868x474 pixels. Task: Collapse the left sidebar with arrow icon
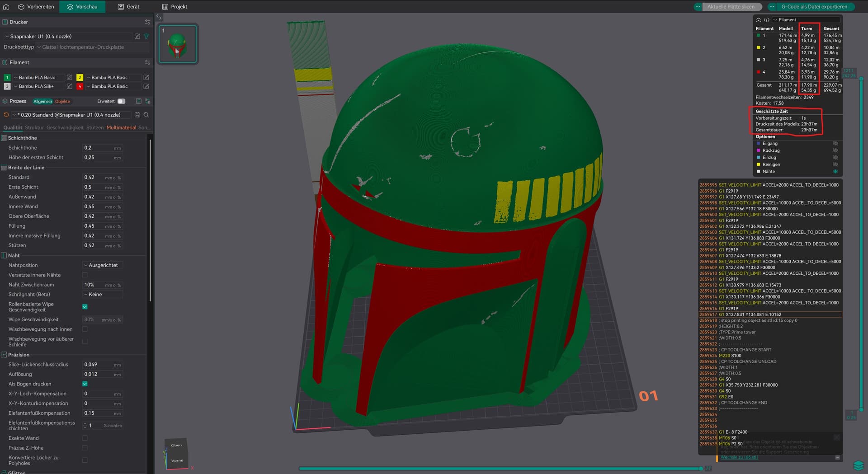(x=159, y=17)
